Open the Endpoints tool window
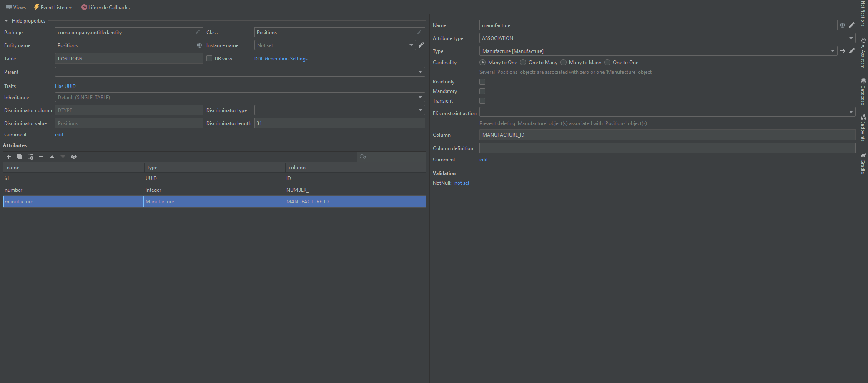 [863, 128]
